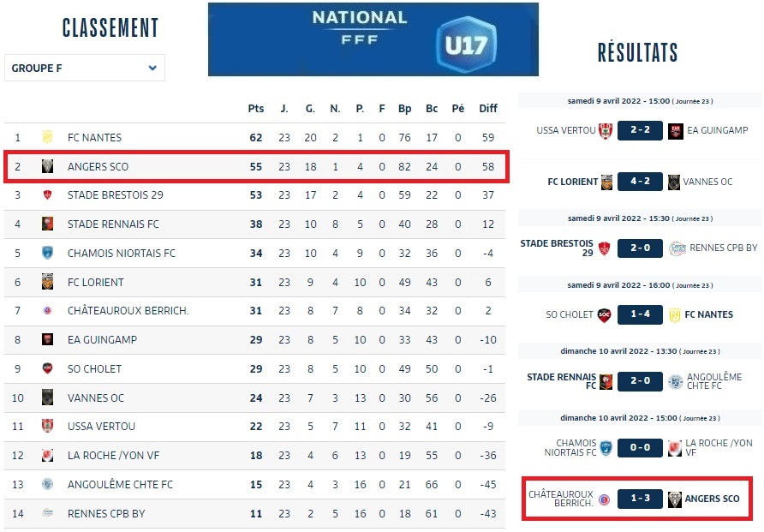Click the FC Lorient crest in standings
This screenshot has width=764, height=532.
coord(48,282)
